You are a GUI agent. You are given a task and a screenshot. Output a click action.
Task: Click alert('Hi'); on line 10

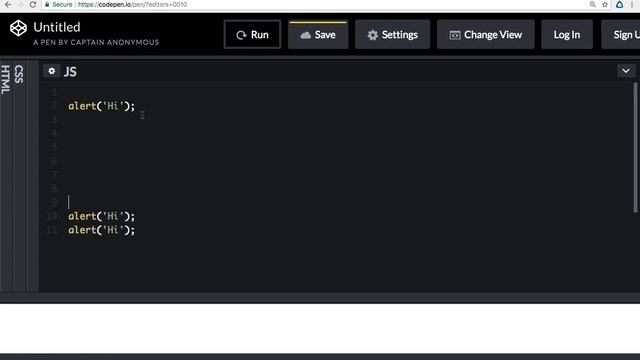[x=101, y=216]
